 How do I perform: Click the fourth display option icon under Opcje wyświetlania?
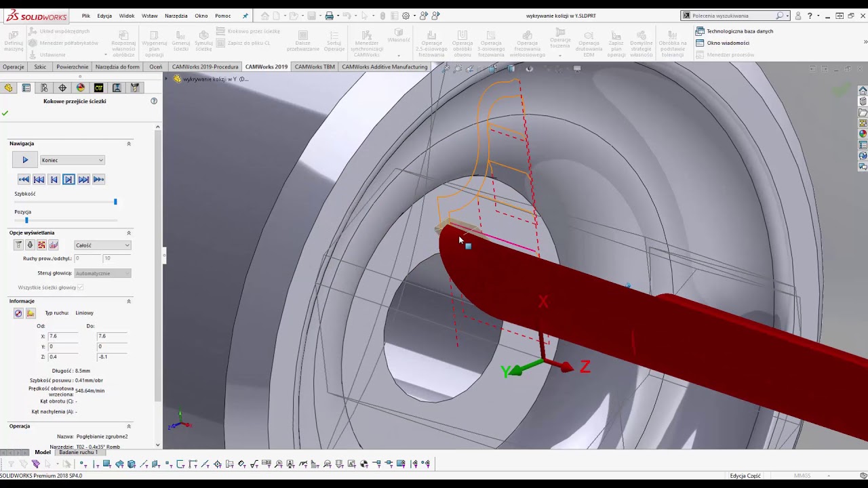[x=54, y=245]
